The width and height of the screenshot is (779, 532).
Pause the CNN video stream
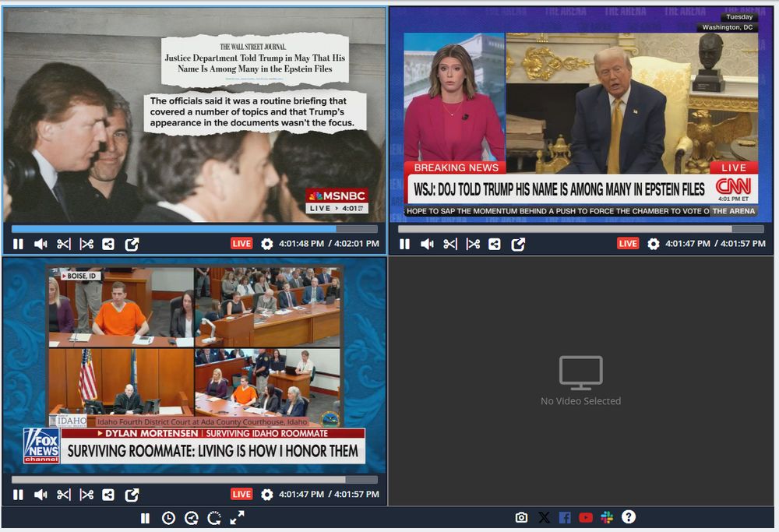tap(405, 244)
